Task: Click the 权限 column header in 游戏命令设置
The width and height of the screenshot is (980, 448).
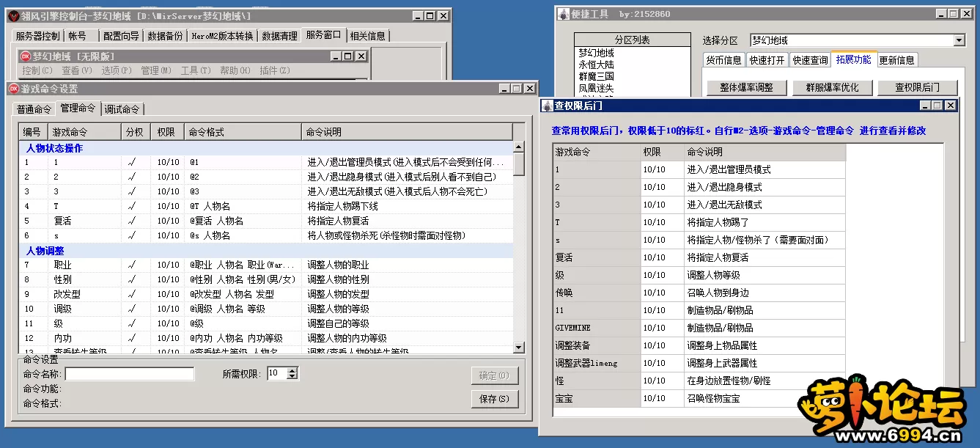Action: (167, 132)
